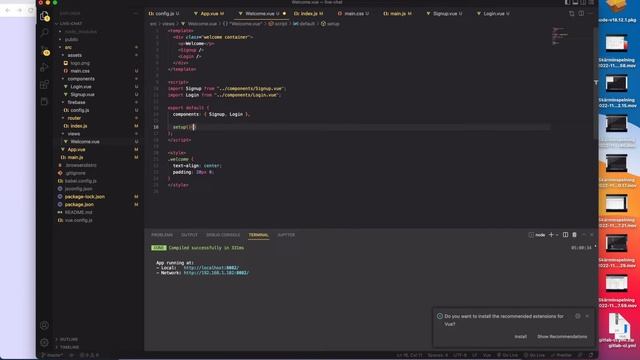This screenshot has width=640, height=360.
Task: Switch to the index.js editor tab
Action: (x=309, y=13)
